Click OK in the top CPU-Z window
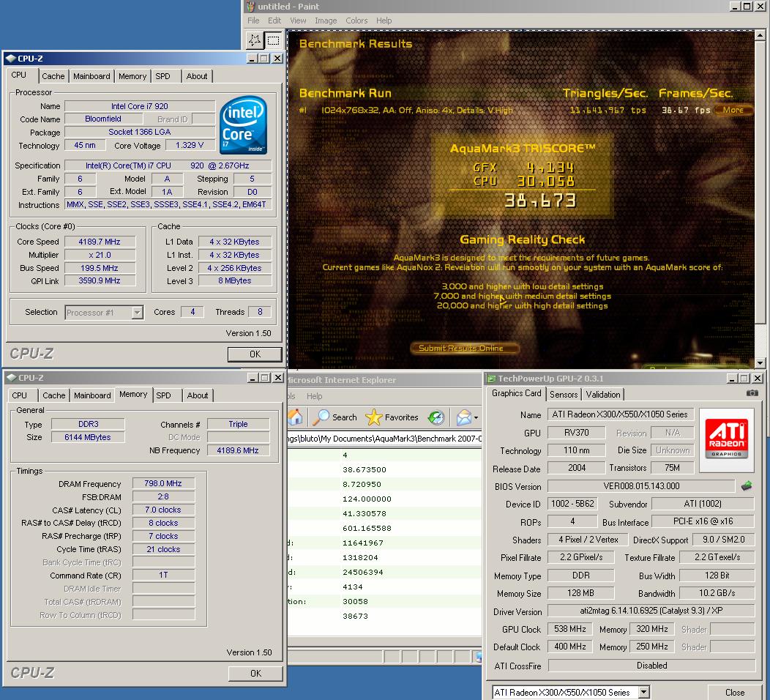This screenshot has height=700, width=770. tap(255, 354)
